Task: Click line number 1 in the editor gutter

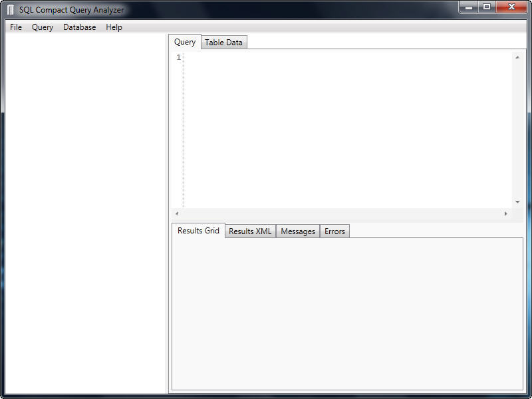Action: pyautogui.click(x=178, y=57)
